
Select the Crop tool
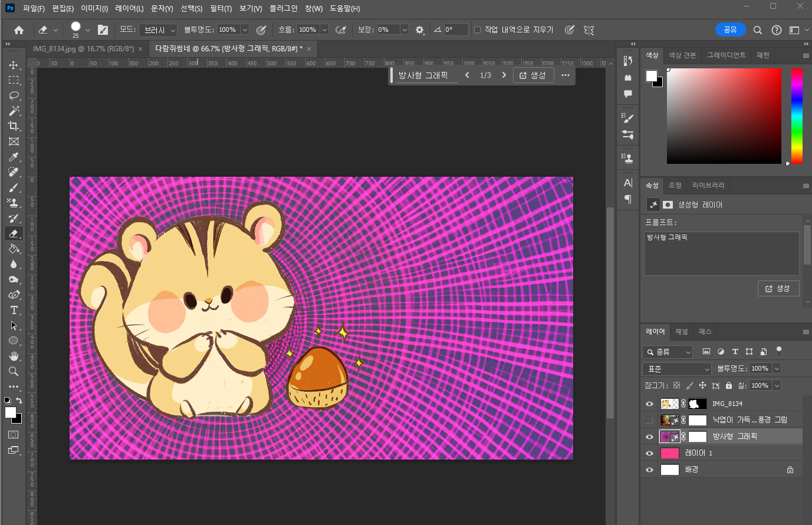click(x=14, y=126)
